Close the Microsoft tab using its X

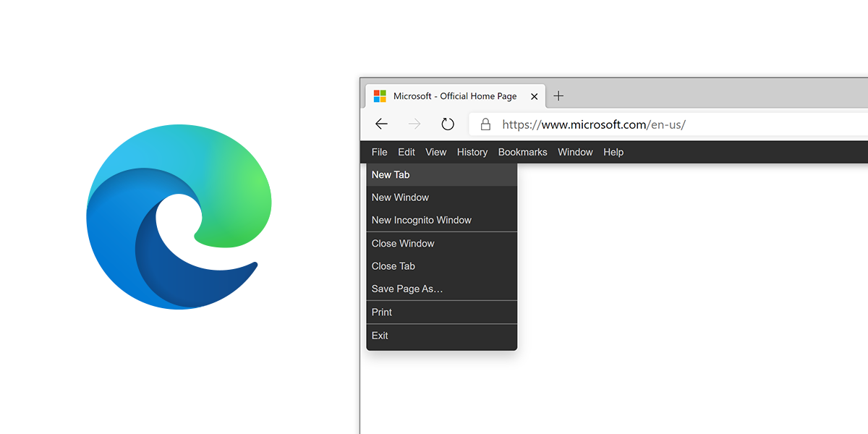pos(534,96)
